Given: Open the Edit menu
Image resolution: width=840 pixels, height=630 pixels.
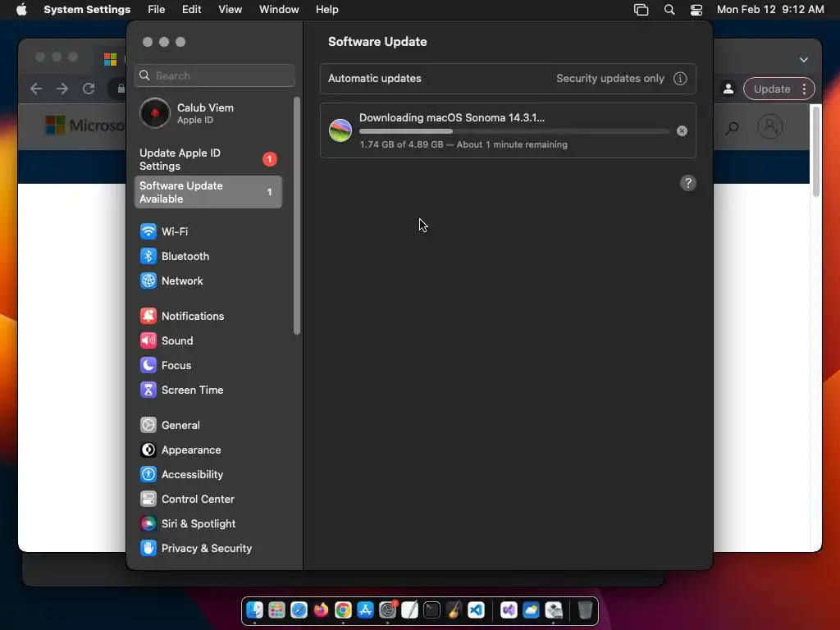Looking at the screenshot, I should coord(191,10).
